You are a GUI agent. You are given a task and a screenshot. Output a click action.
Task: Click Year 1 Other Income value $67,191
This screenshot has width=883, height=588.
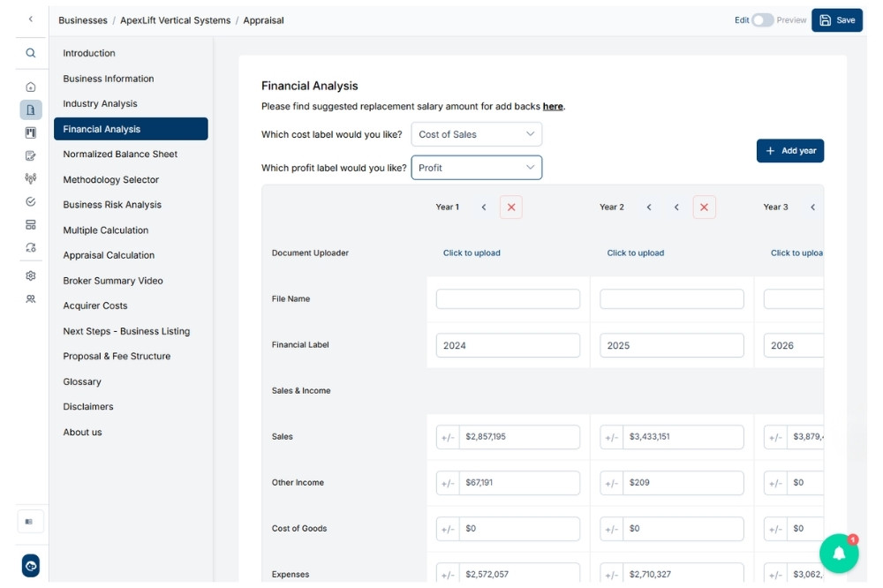point(519,483)
